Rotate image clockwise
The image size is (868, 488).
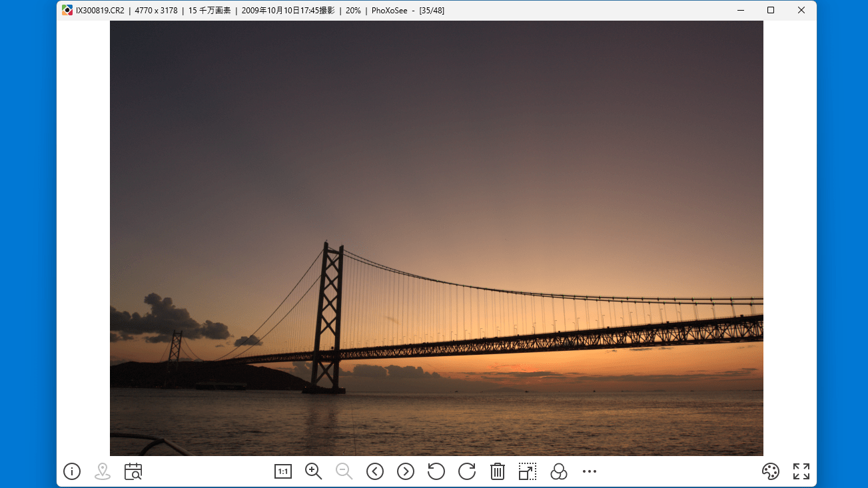(467, 471)
